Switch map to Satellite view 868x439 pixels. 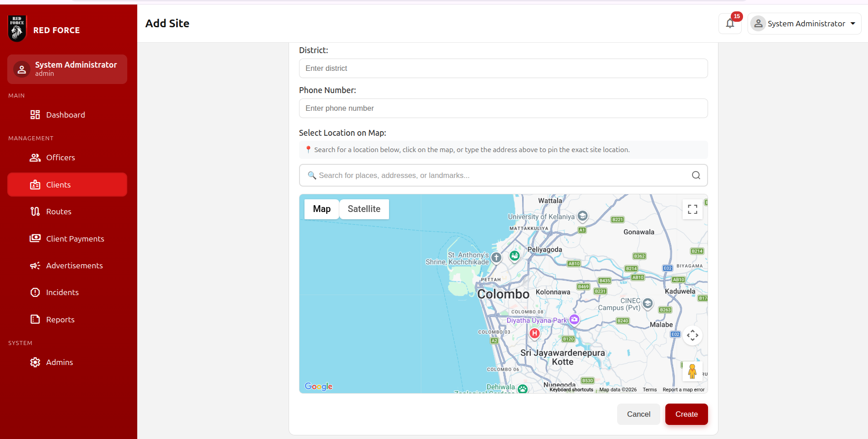[364, 209]
